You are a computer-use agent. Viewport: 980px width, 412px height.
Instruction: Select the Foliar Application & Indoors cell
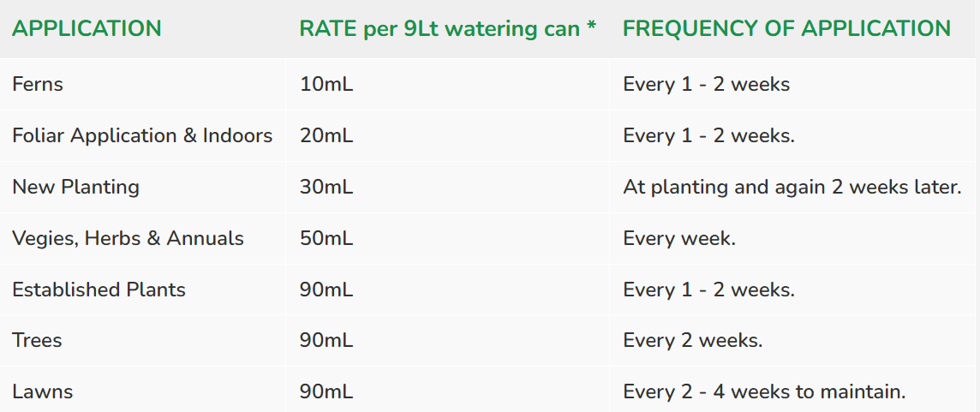pos(142,135)
